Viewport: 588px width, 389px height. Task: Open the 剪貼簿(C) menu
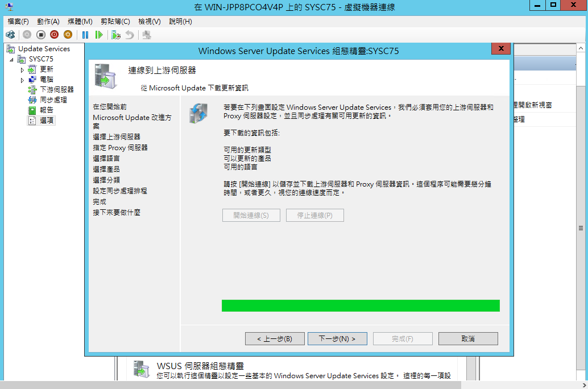click(x=115, y=22)
